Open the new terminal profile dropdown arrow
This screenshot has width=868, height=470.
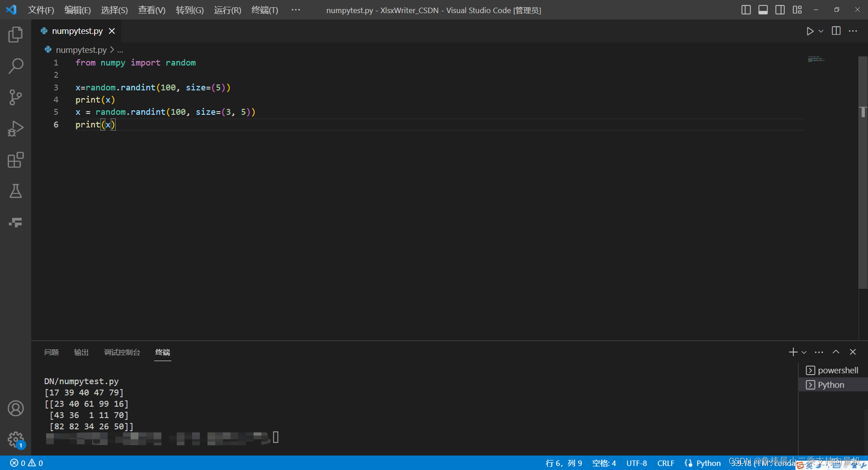point(804,352)
